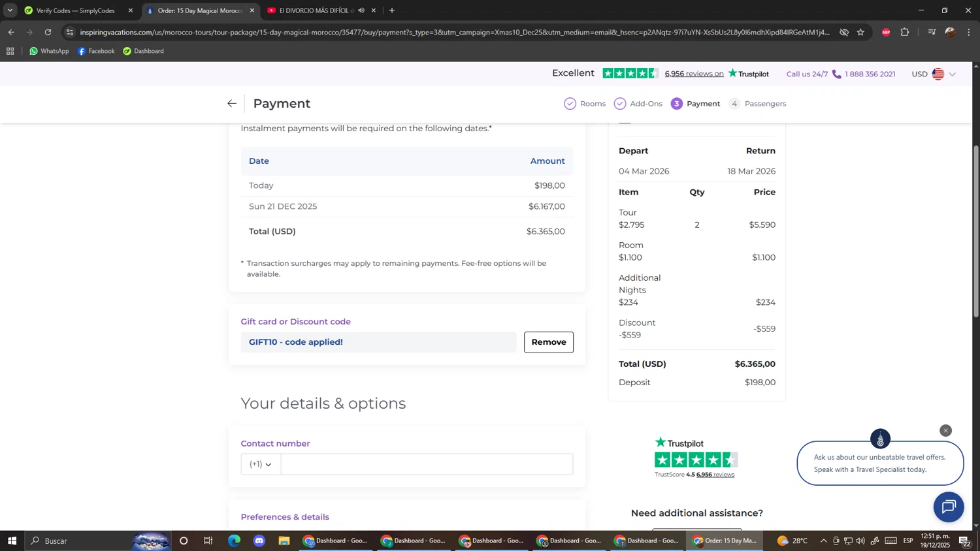Open Discord from the taskbar
Viewport: 980px width, 551px height.
tap(259, 541)
